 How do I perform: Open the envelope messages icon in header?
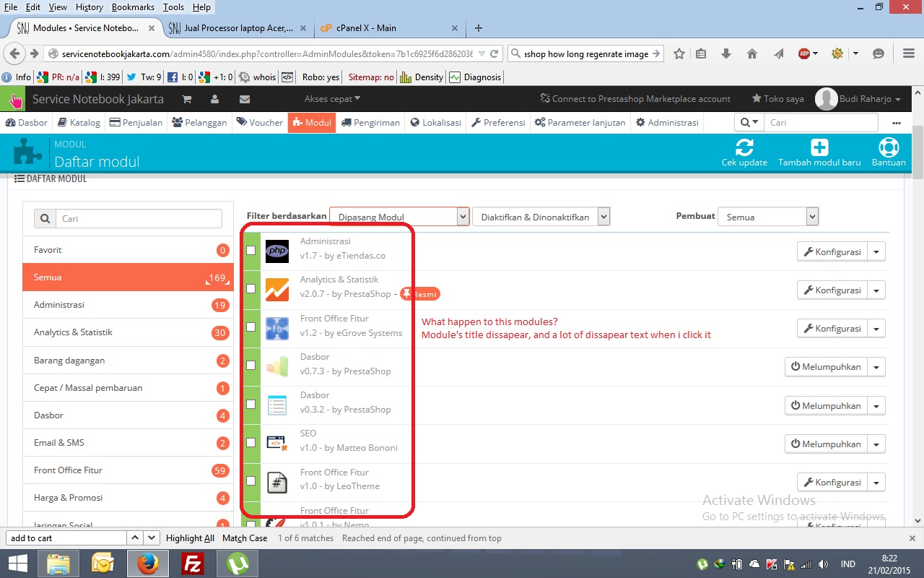click(245, 99)
